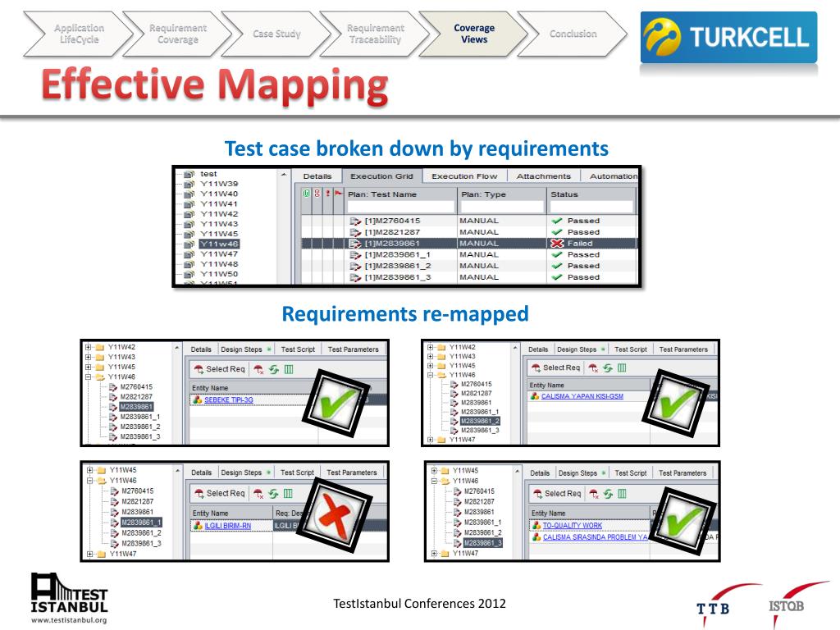Open Test Parameters tab in TO-QUALITY WORK panel
The width and height of the screenshot is (840, 630).
(682, 473)
